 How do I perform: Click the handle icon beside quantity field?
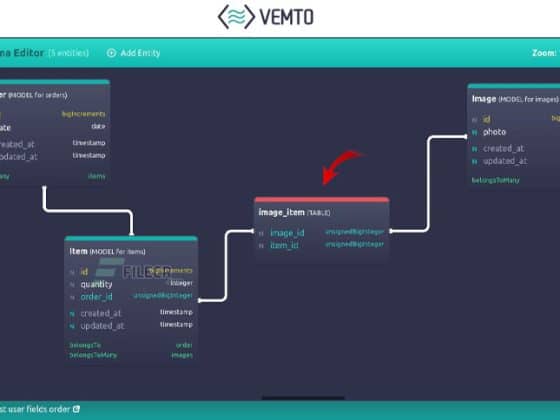(72, 285)
